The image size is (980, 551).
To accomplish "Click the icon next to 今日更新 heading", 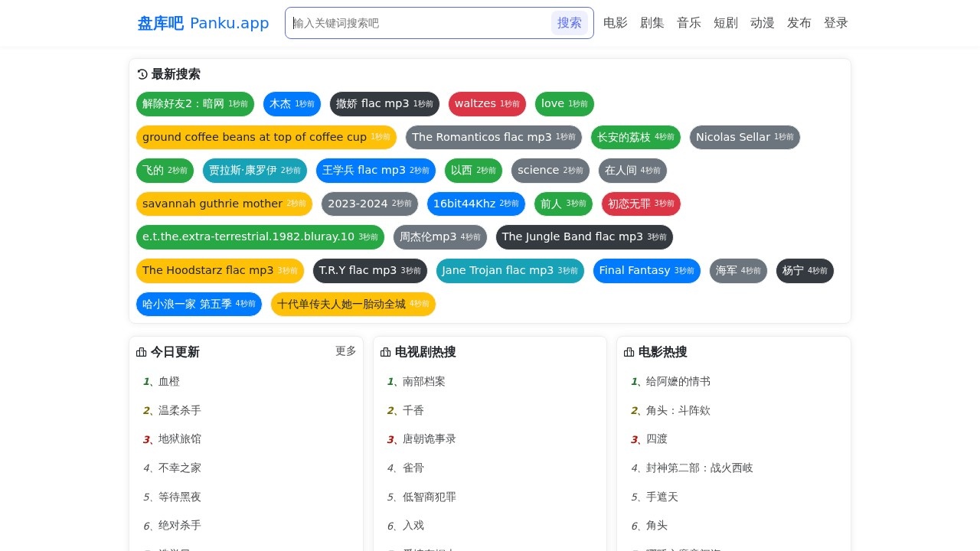I will pyautogui.click(x=142, y=352).
